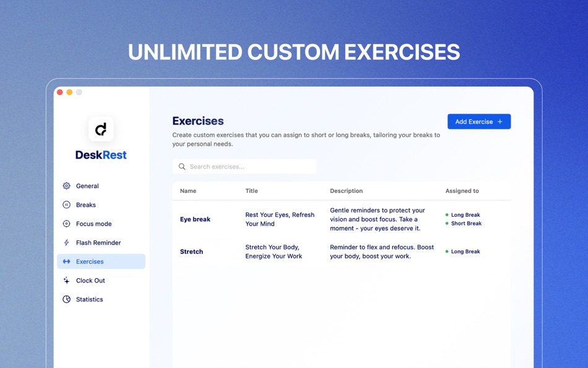
Task: Click the Eye break description text
Action: tap(378, 219)
